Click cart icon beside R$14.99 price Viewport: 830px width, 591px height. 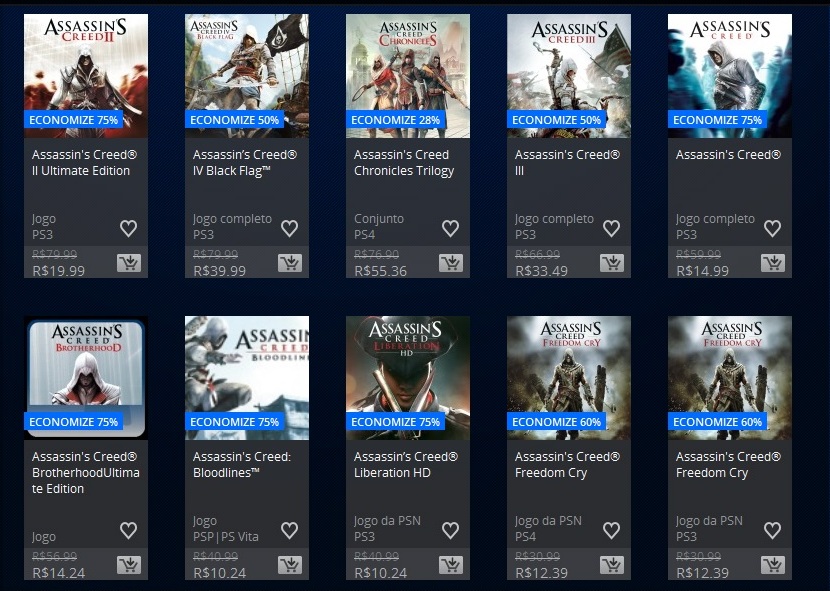(773, 263)
